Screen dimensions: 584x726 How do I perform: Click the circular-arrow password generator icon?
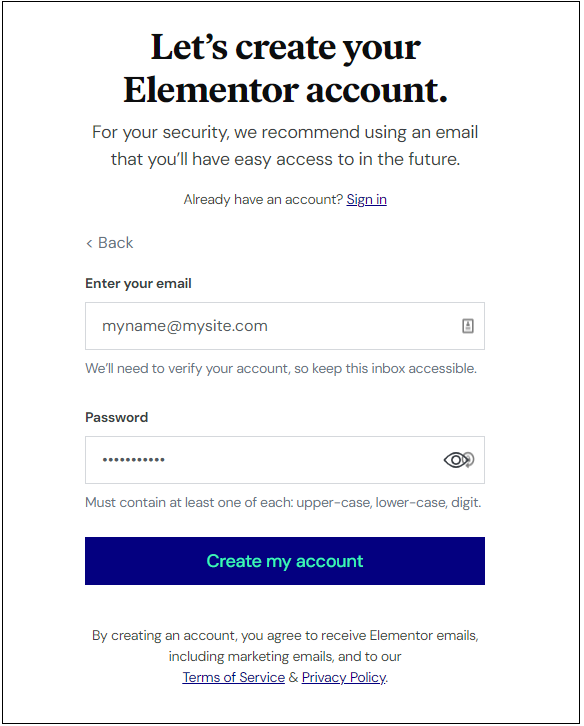pos(470,460)
